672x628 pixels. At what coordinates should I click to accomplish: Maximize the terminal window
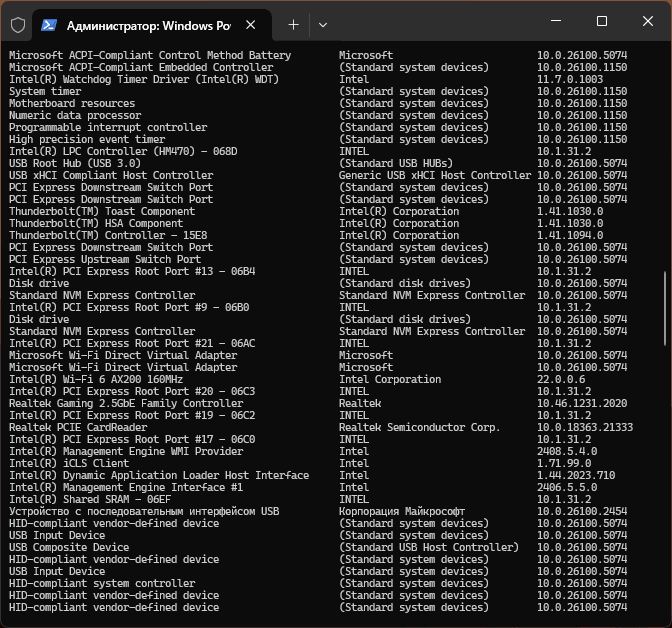(602, 21)
